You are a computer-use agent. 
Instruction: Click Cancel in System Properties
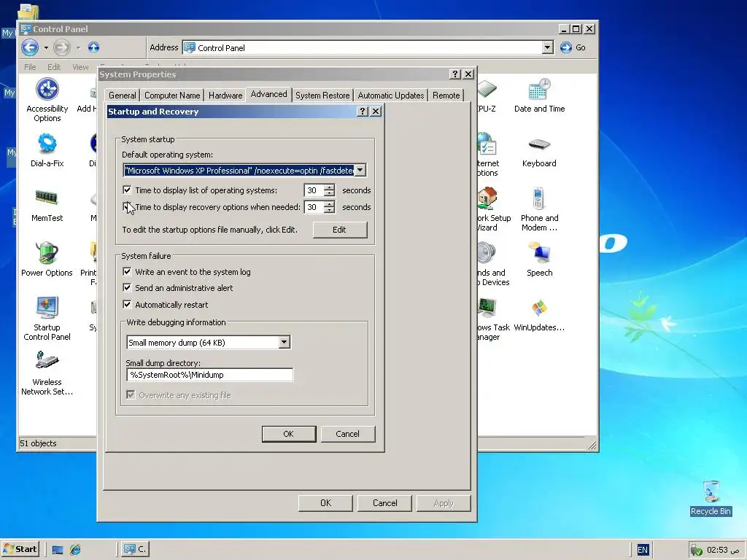click(384, 503)
